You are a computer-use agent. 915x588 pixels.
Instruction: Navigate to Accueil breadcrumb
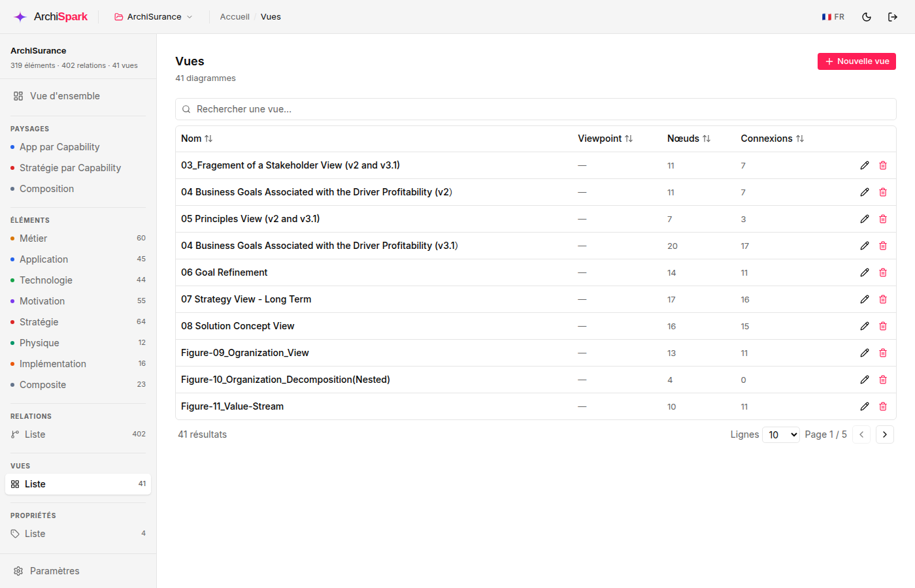pos(235,17)
